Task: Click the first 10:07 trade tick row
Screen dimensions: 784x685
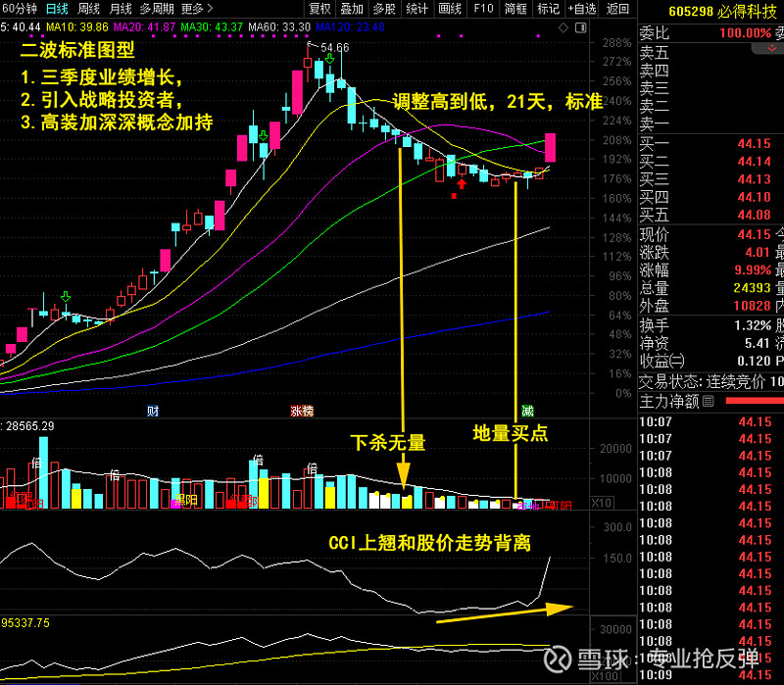Action: pos(711,422)
